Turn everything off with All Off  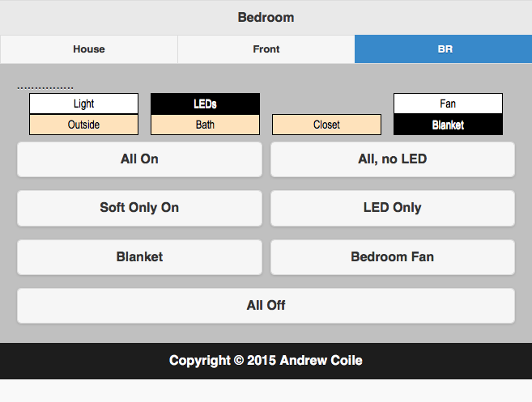266,306
